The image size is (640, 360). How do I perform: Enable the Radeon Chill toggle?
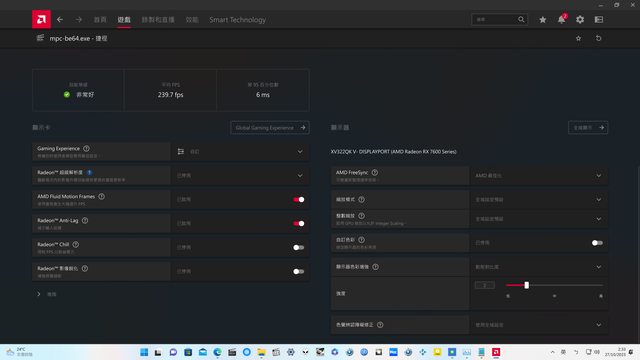click(x=299, y=248)
